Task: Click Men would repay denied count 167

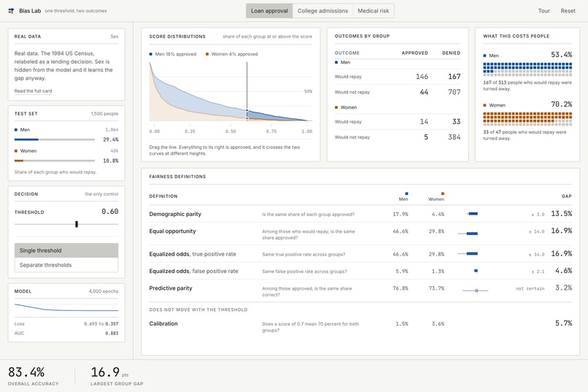Action: point(454,77)
